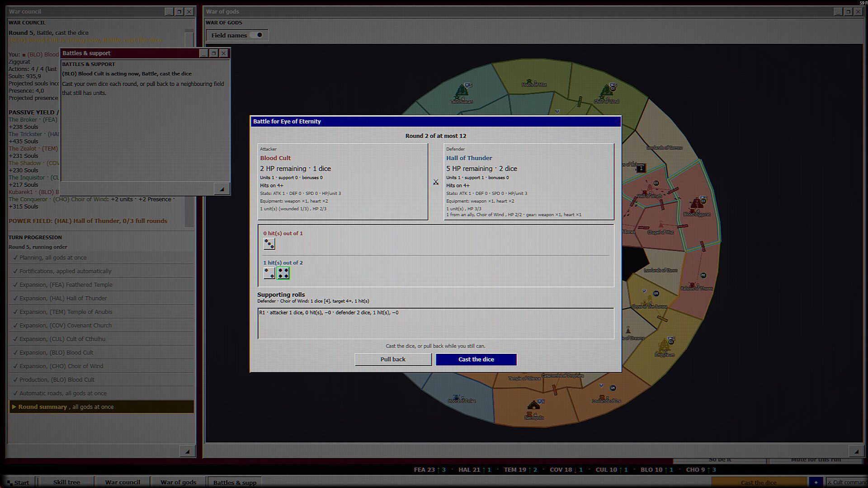The image size is (868, 488).
Task: Click the defender's die showing two
Action: click(x=269, y=273)
